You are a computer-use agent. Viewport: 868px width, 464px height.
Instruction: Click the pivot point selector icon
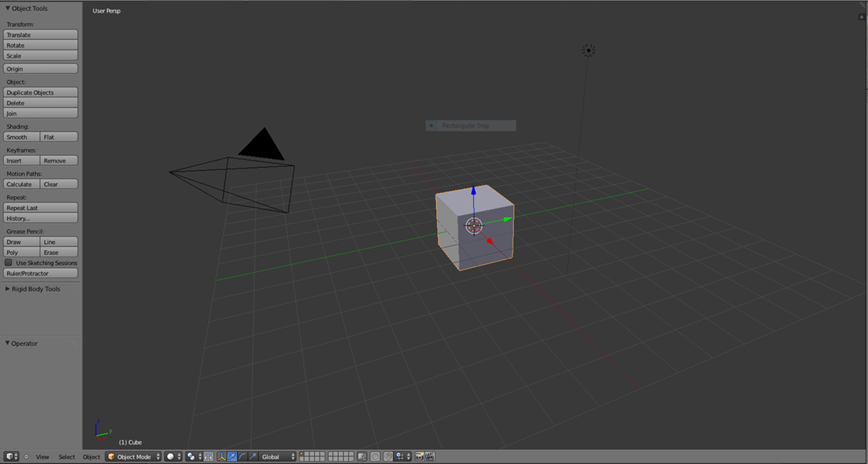pyautogui.click(x=191, y=457)
